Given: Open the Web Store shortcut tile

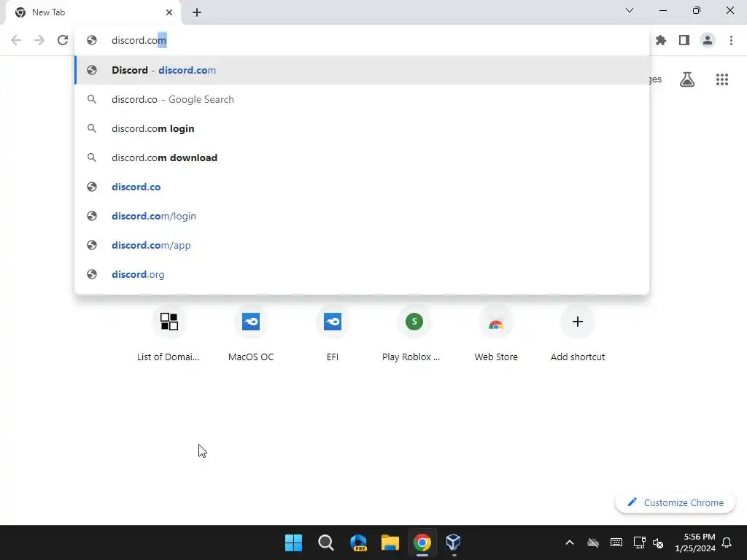Looking at the screenshot, I should click(x=496, y=333).
